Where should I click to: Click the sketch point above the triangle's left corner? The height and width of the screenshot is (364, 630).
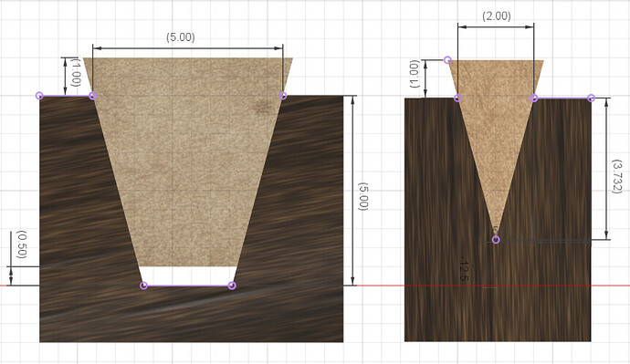point(447,60)
